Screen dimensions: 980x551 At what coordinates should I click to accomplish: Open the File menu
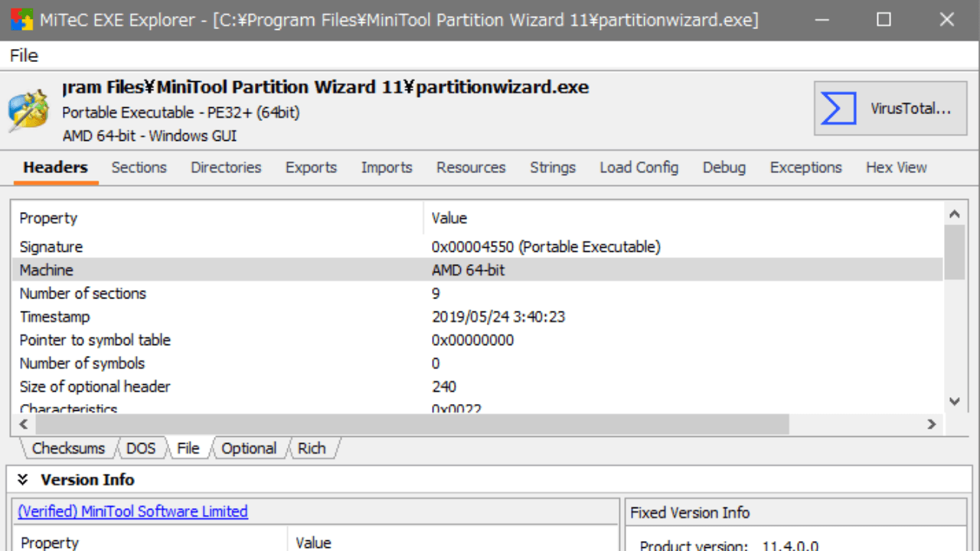tap(24, 56)
